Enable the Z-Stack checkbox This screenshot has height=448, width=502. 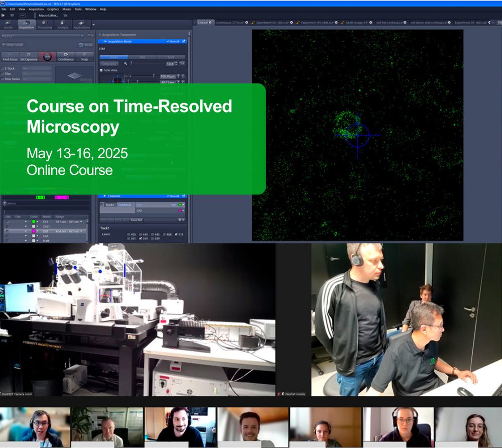pyautogui.click(x=3, y=68)
